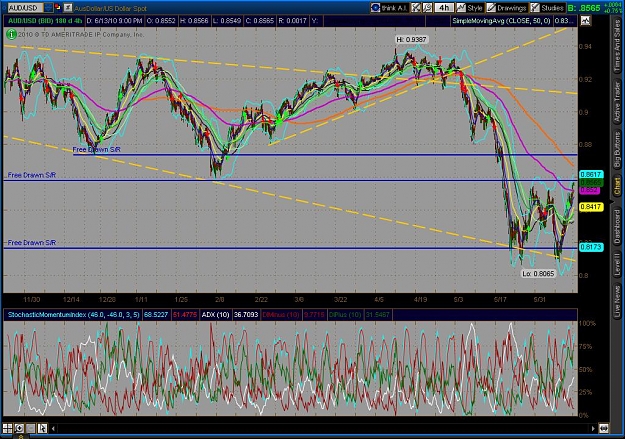Image resolution: width=625 pixels, height=439 pixels.
Task: Switch to the Times And Sales tab
Action: (617, 46)
